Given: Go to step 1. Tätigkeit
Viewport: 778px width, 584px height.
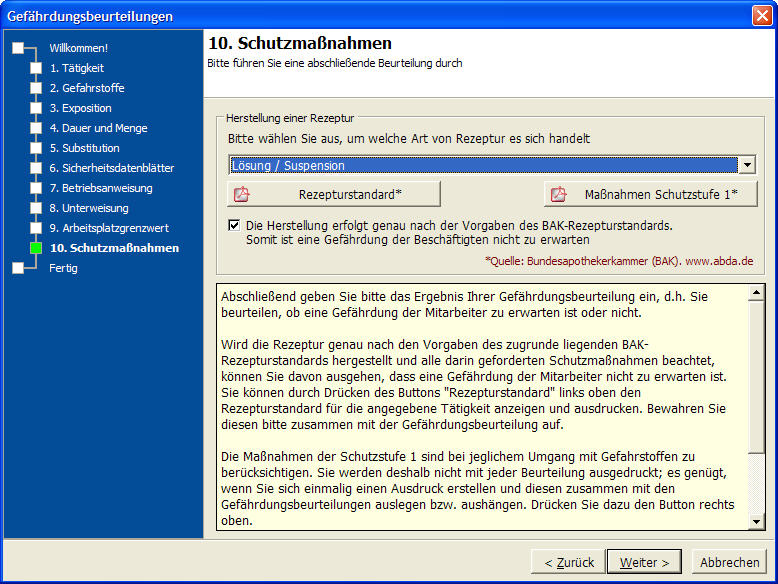Looking at the screenshot, I should click(x=76, y=68).
